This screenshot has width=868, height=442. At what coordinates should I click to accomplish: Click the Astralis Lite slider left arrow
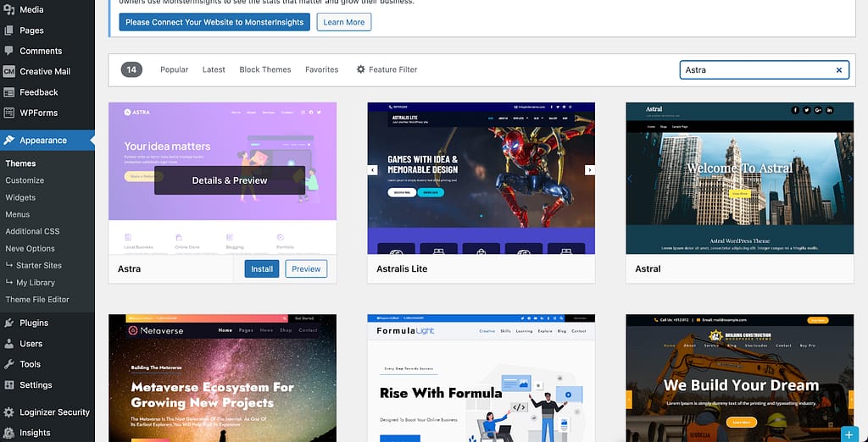[x=373, y=170]
